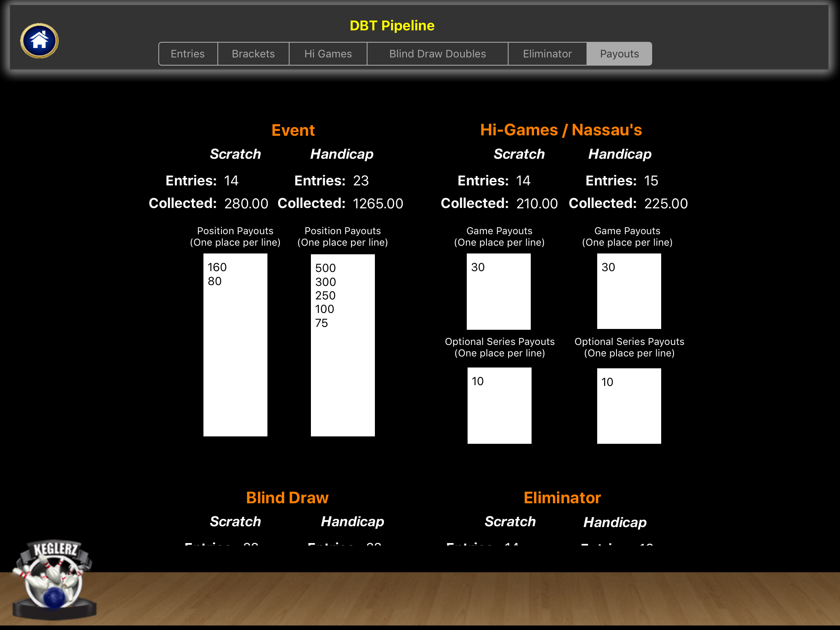The width and height of the screenshot is (840, 630).
Task: Click the Hi-Games Handicap game payouts field
Action: click(628, 291)
